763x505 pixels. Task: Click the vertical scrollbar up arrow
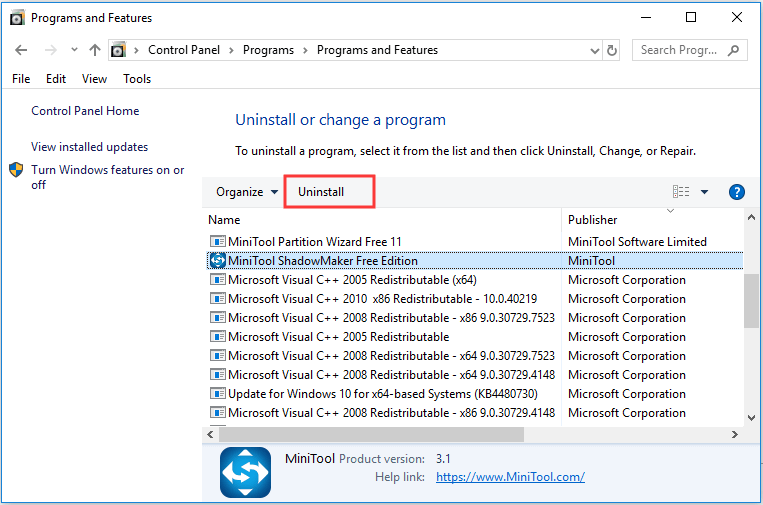point(751,217)
